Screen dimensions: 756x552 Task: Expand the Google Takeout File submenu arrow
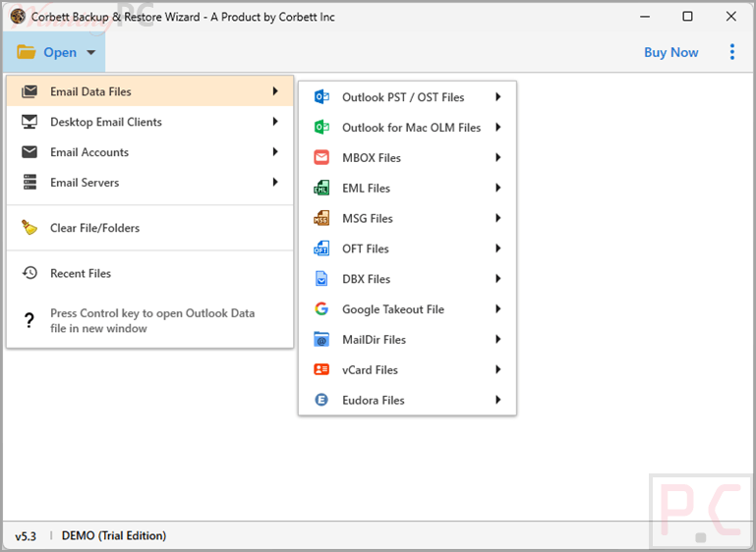tap(498, 308)
